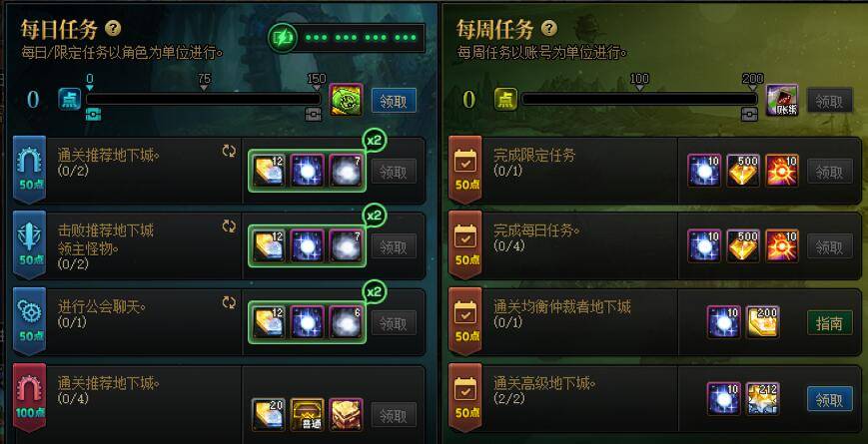Viewport: 868px width, 444px height.
Task: Click the x2 bonus badge on 进行公会聊天 rewards
Action: [375, 292]
